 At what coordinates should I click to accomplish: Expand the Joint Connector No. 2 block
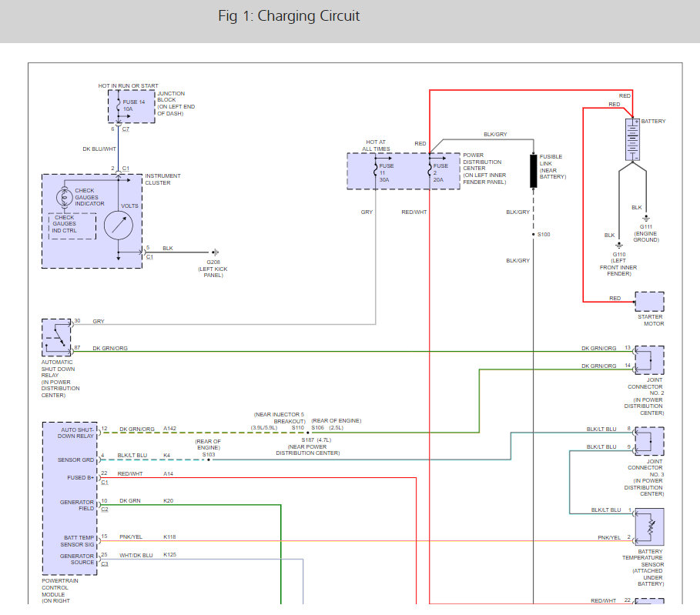pyautogui.click(x=649, y=359)
